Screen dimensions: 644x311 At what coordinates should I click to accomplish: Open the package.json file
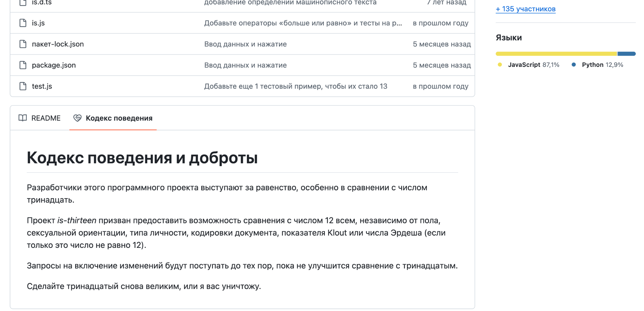click(53, 65)
